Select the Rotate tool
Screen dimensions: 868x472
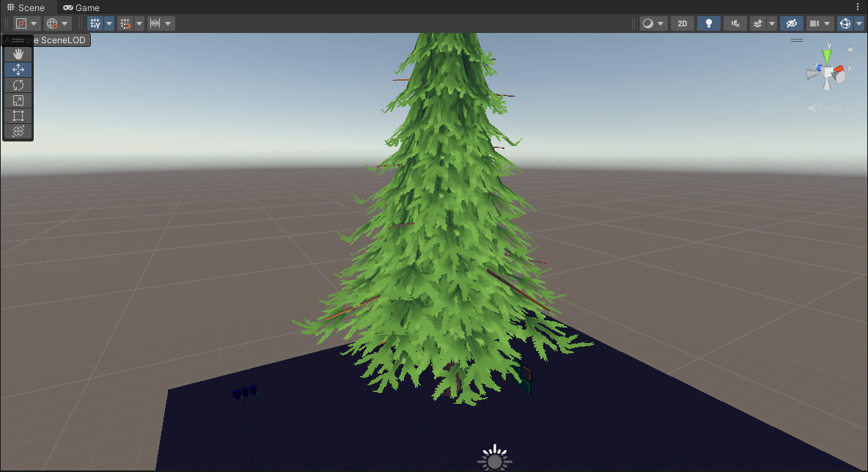[x=18, y=85]
